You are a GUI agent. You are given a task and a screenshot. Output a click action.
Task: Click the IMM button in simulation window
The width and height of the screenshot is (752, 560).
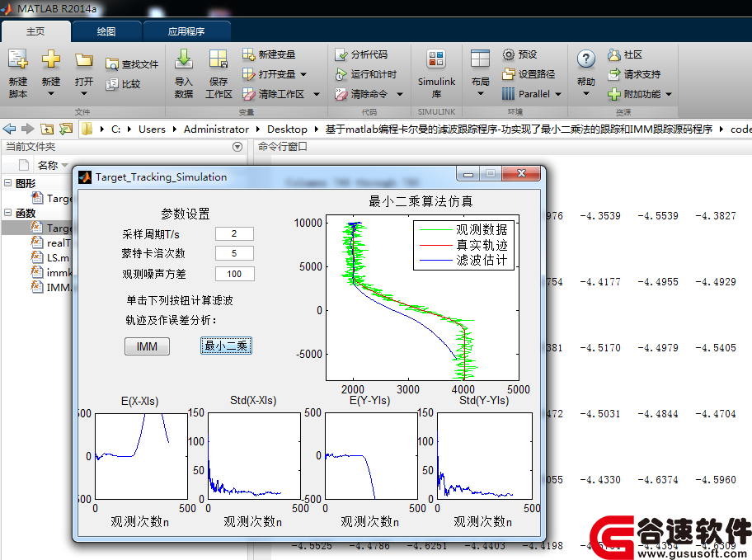pyautogui.click(x=147, y=346)
